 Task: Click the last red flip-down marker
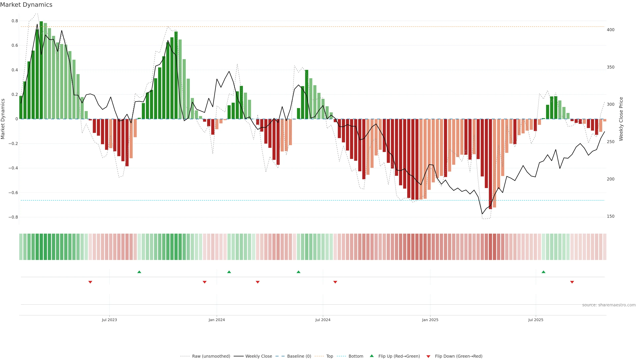coord(572,282)
